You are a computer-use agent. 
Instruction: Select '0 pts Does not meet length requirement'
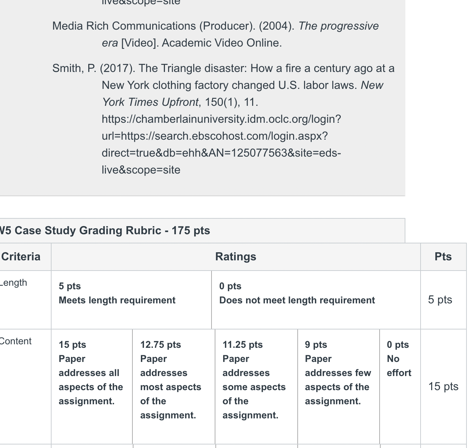pos(316,300)
